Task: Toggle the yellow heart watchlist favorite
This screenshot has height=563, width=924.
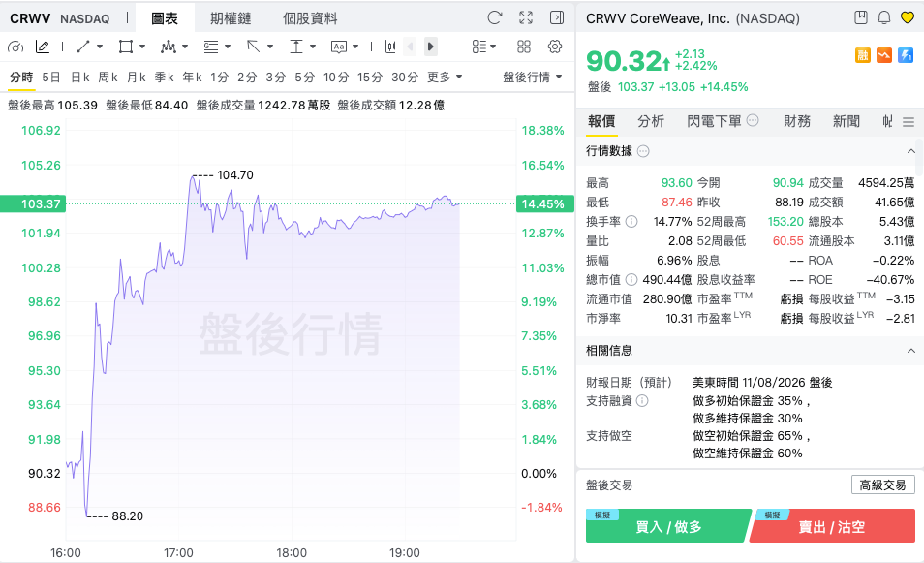Action: [908, 17]
